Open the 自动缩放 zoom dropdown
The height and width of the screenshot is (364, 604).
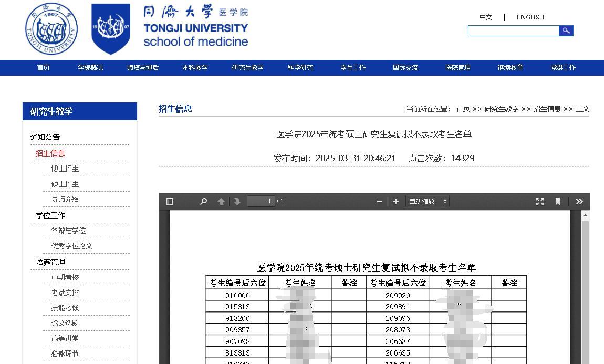click(428, 202)
